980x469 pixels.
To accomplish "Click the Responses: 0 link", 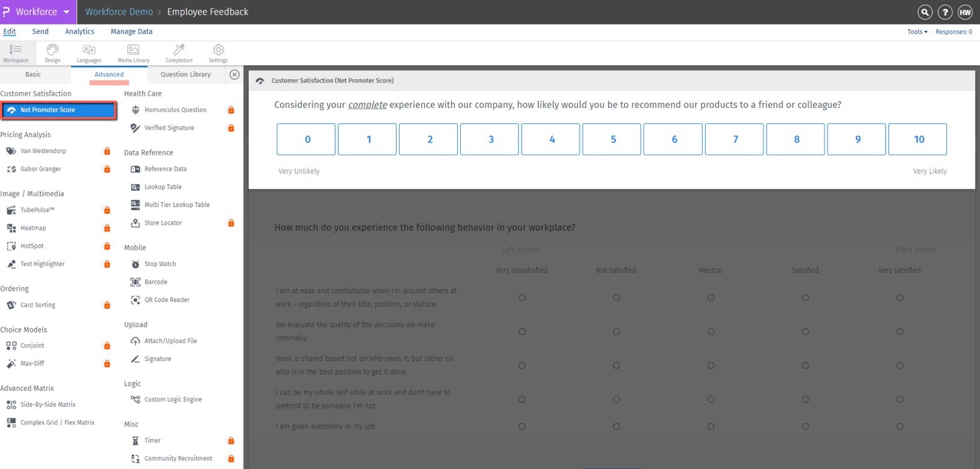I will pos(953,31).
